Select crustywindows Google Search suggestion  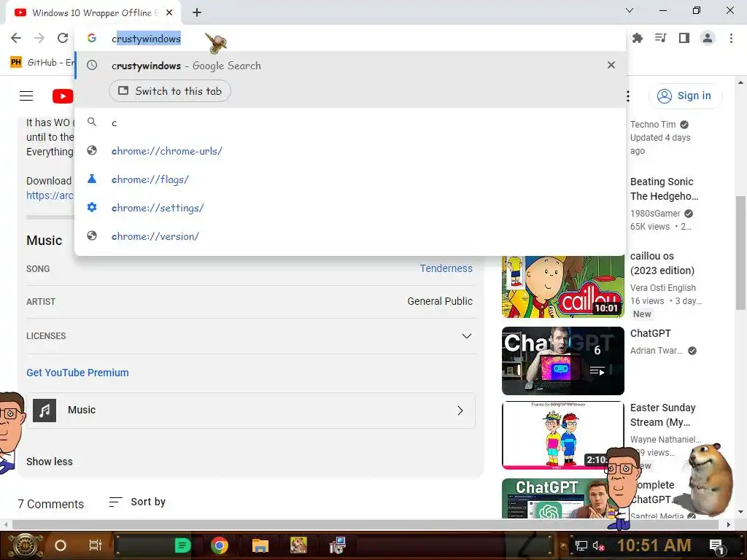pyautogui.click(x=350, y=65)
